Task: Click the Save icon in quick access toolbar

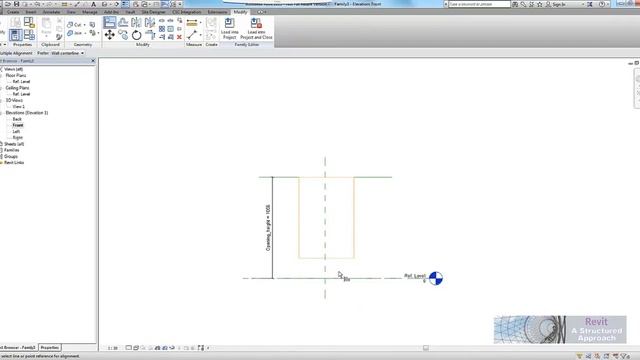Action: [17, 4]
